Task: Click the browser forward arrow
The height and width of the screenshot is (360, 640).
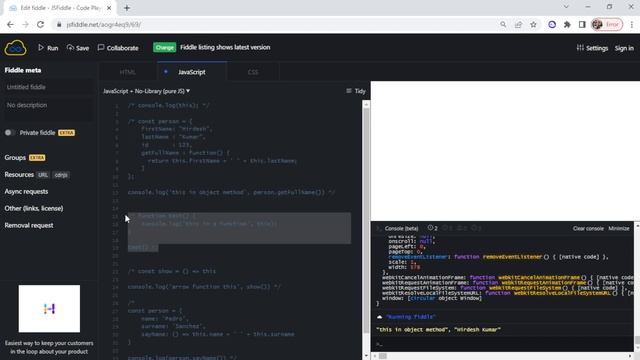Action: tap(25, 24)
